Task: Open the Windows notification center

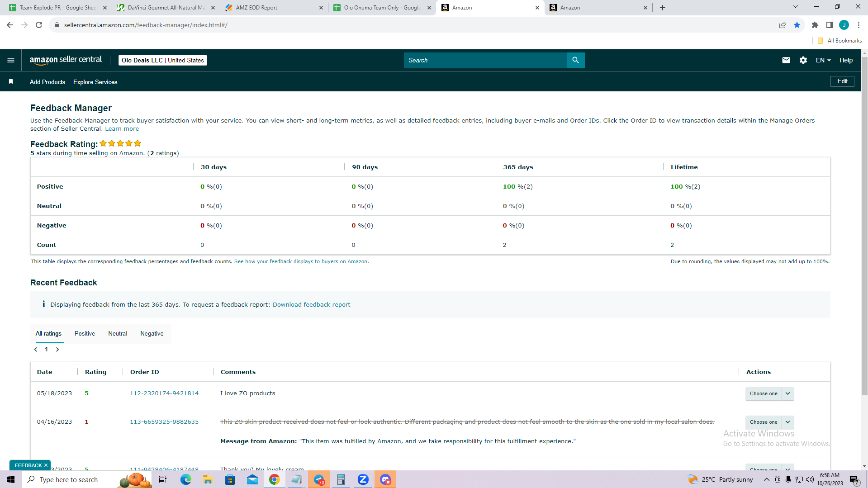Action: click(854, 479)
